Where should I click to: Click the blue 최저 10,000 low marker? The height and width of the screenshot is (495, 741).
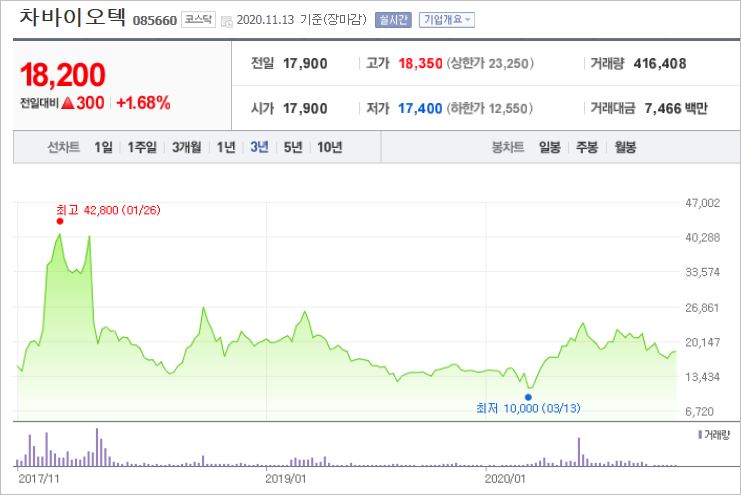528,397
